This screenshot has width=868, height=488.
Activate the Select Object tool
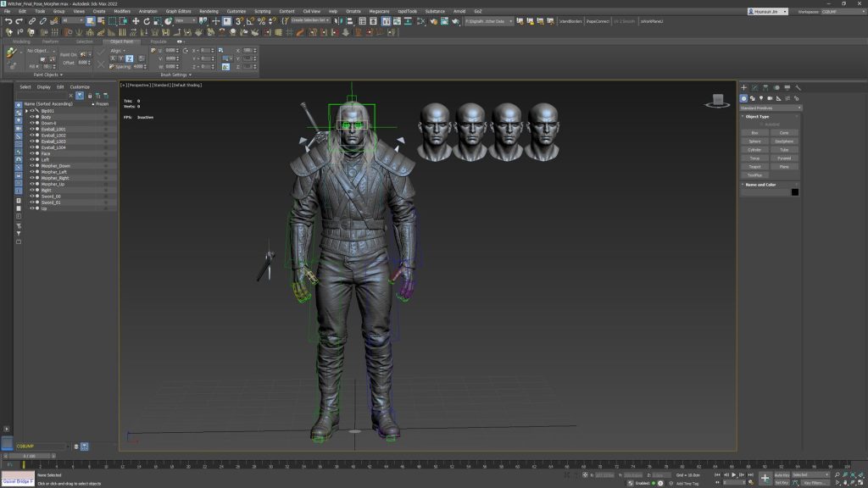pyautogui.click(x=90, y=21)
